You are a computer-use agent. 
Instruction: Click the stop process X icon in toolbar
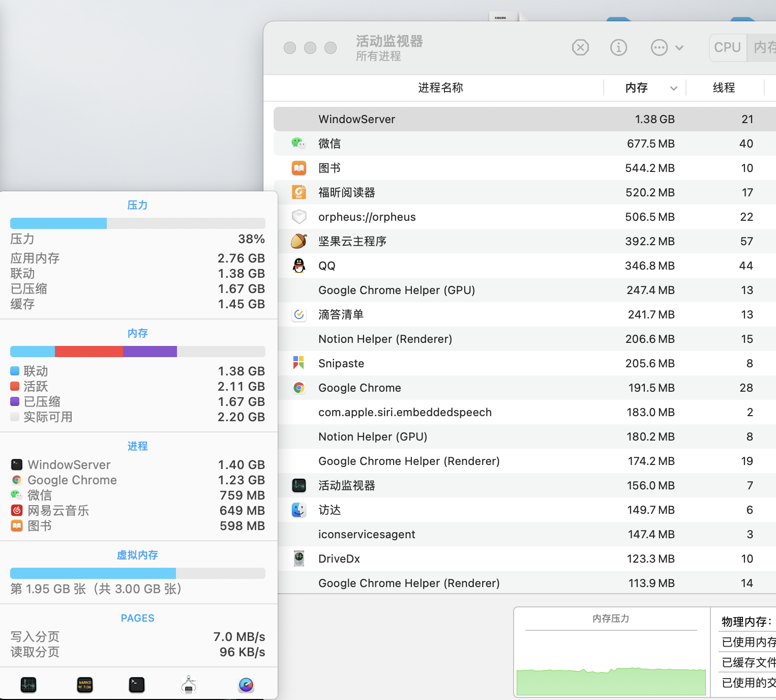point(580,48)
